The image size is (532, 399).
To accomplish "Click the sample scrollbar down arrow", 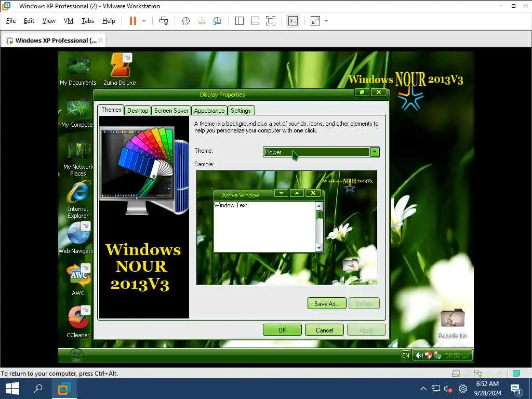I will tap(319, 248).
